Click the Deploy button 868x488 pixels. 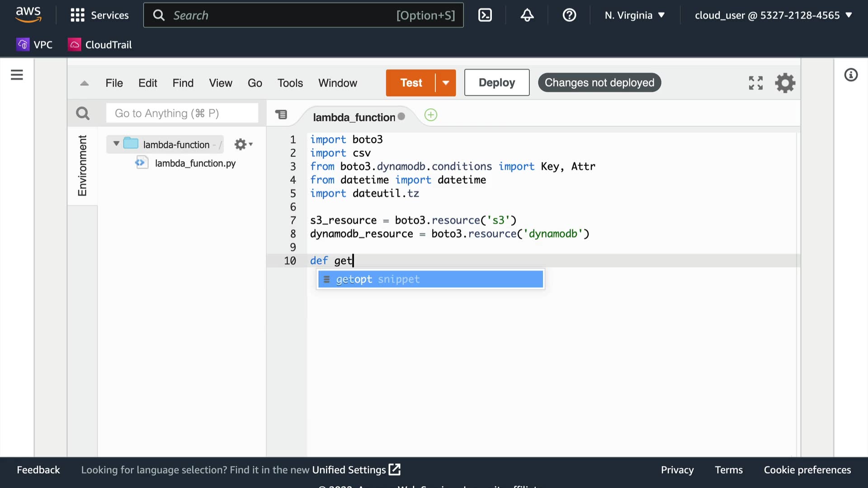tap(496, 83)
